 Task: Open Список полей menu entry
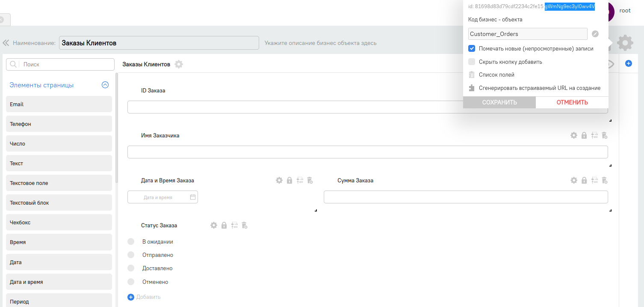496,75
